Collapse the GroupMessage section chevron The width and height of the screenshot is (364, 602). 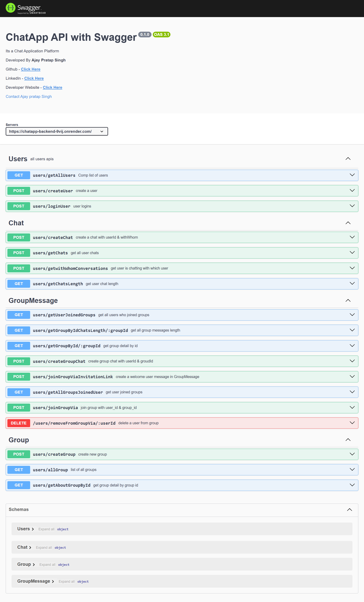click(348, 300)
